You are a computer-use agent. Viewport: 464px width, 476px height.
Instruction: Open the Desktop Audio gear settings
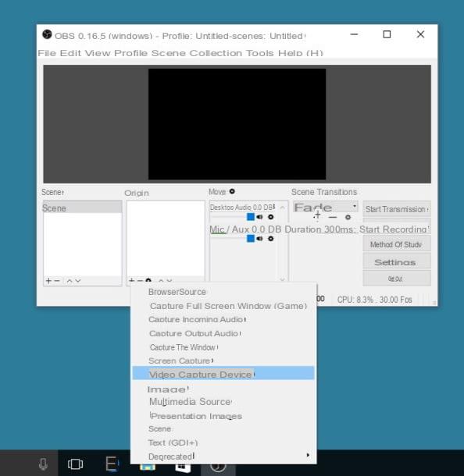(271, 217)
